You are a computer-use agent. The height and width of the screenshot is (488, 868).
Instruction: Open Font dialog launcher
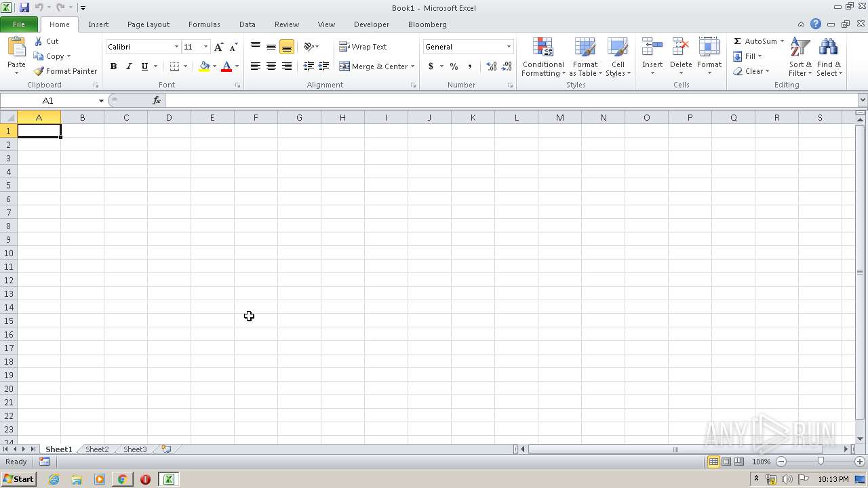(x=237, y=85)
